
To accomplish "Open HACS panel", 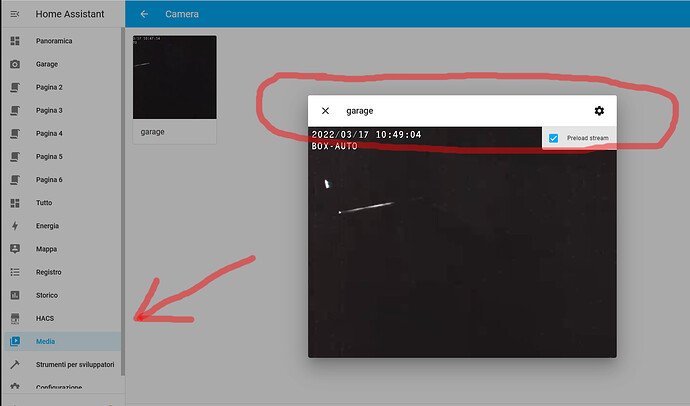I will pos(62,318).
